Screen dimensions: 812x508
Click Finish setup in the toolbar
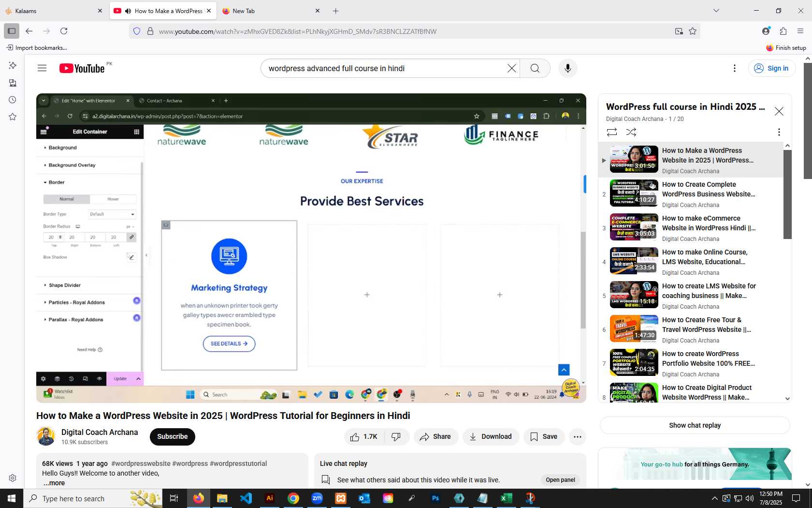tap(786, 47)
